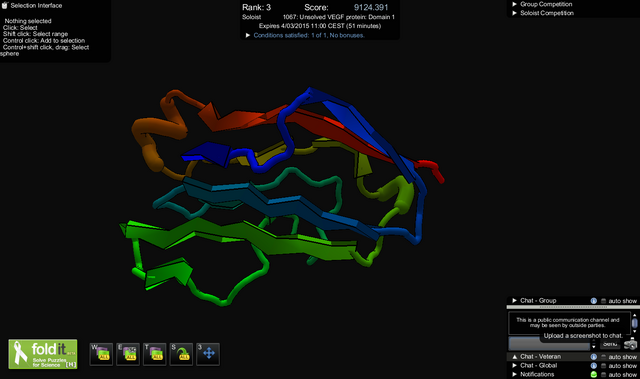This screenshot has height=379, width=640.
Task: Click the info icon beside Chat - Global
Action: click(593, 366)
